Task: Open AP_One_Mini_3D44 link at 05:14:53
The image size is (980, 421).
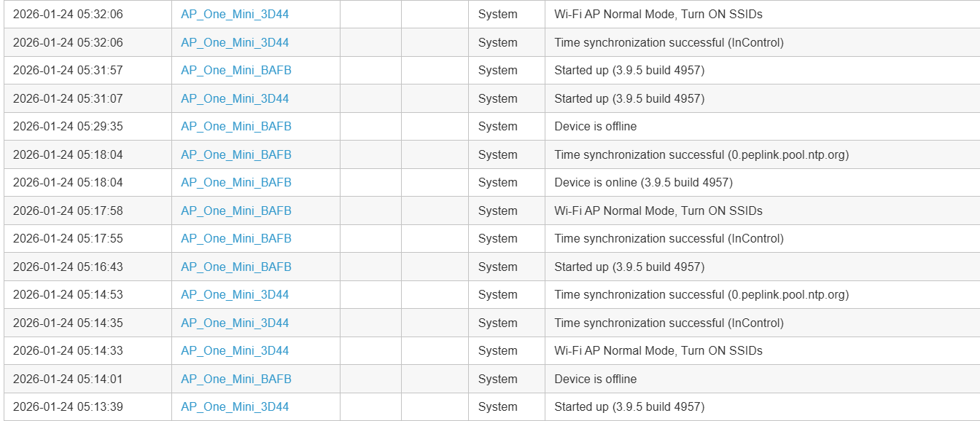Action: 235,295
